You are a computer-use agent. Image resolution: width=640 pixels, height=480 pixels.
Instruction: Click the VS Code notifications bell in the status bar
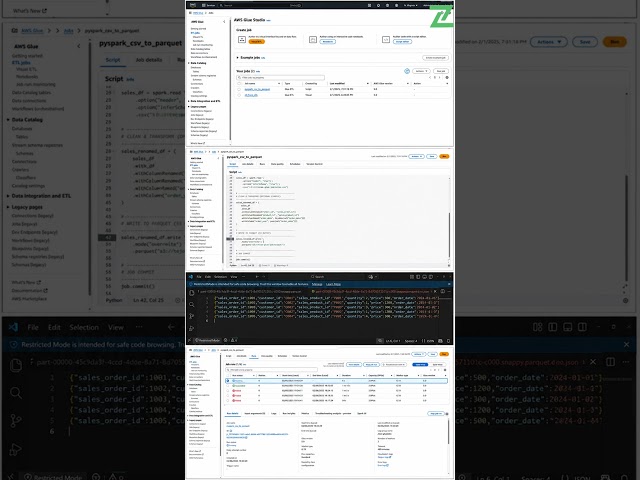click(448, 341)
